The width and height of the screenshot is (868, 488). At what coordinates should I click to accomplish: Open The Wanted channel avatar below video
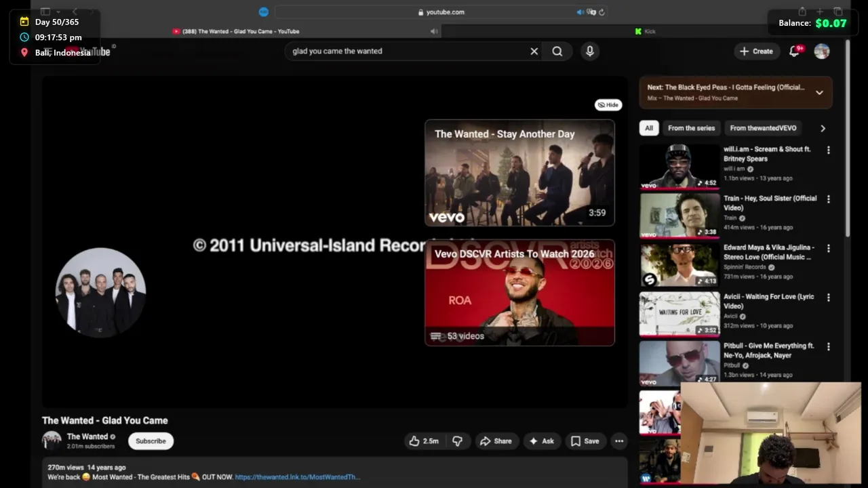[52, 441]
